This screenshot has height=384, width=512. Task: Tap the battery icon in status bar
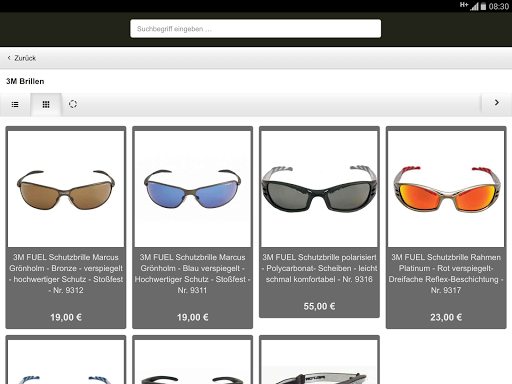(x=483, y=6)
